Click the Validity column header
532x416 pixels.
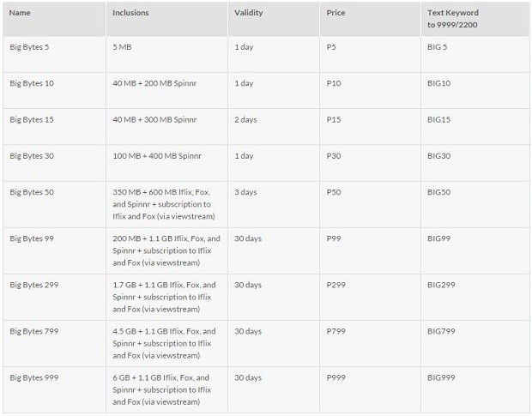point(249,13)
